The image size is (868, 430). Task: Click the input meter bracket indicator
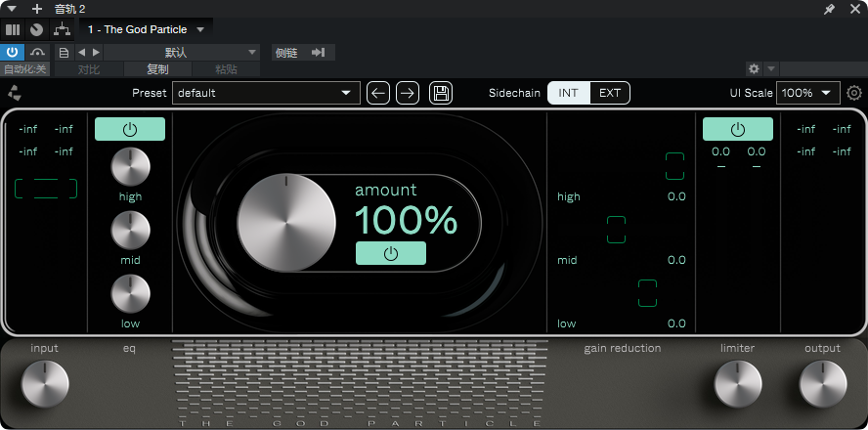point(45,189)
